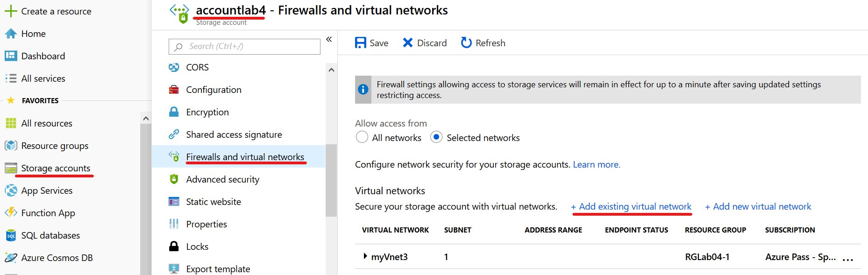
Task: Click the Export template icon
Action: (174, 269)
